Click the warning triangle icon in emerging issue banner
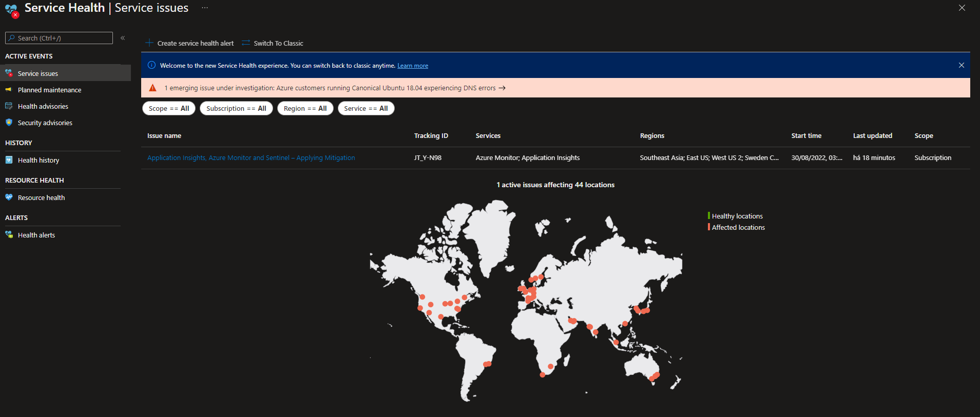Image resolution: width=980 pixels, height=417 pixels. pos(152,88)
